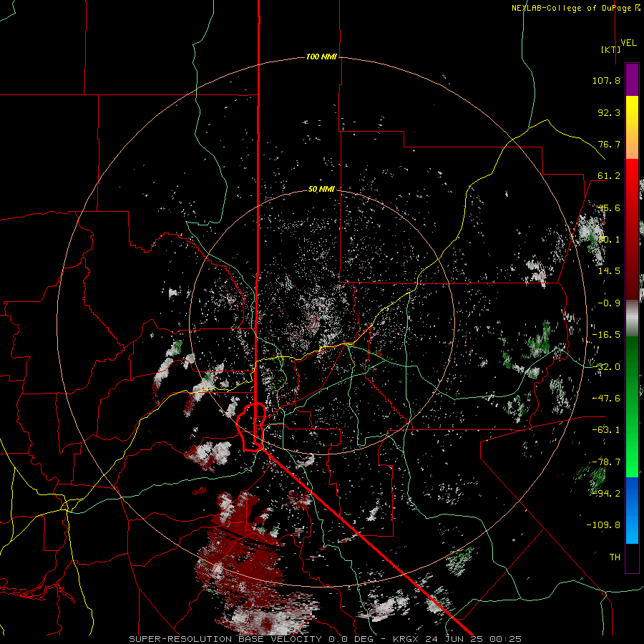644x644 pixels.
Task: Select the 61.2 scale label
Action: (x=609, y=176)
